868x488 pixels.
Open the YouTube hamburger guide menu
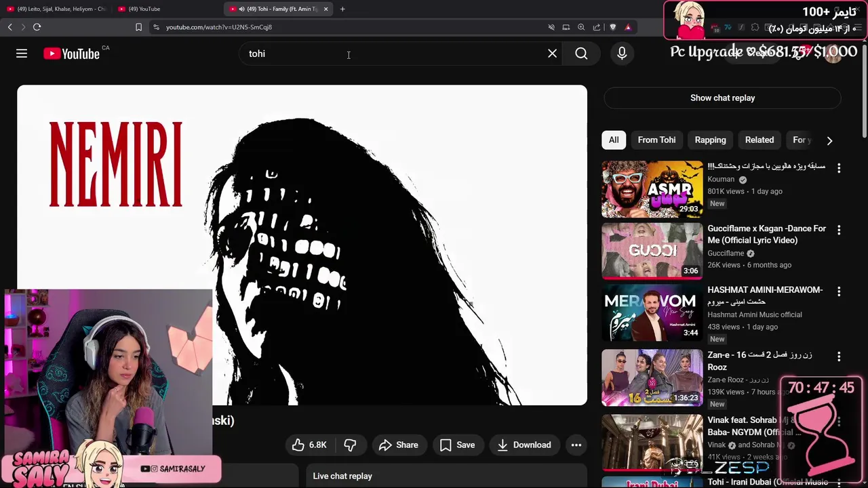(22, 54)
